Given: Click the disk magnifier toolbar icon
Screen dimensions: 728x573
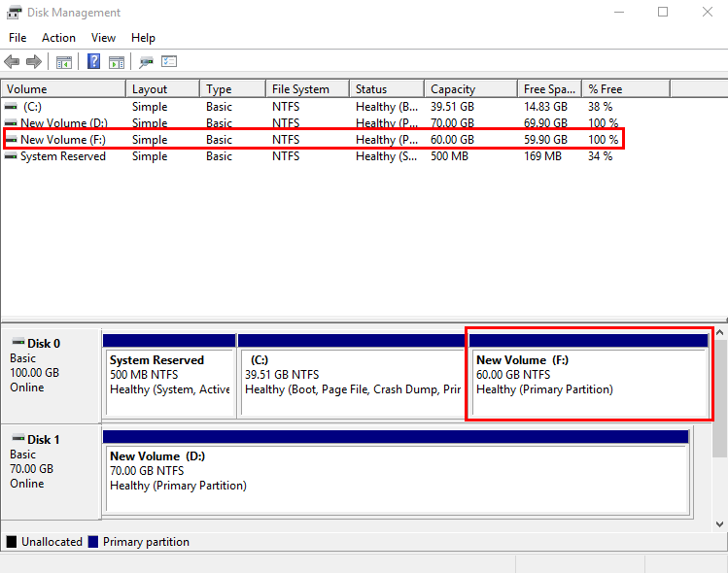Looking at the screenshot, I should click(x=146, y=62).
